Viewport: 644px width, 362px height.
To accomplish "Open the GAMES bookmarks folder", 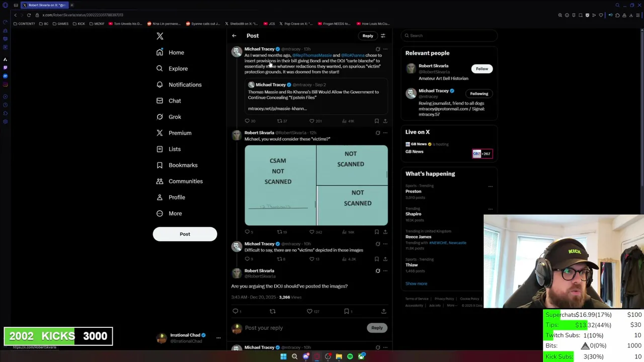I will 60,24.
